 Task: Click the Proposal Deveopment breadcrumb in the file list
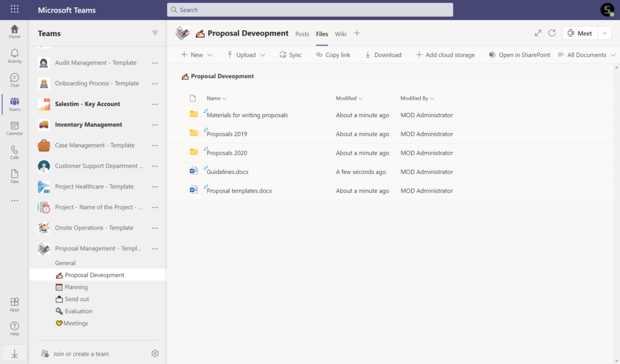pos(222,76)
